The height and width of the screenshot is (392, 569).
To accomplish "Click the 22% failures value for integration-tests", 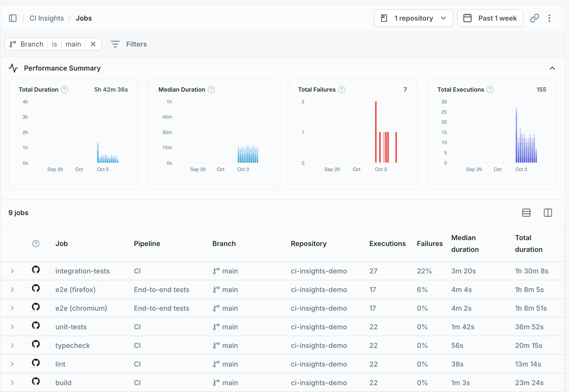I will point(424,271).
